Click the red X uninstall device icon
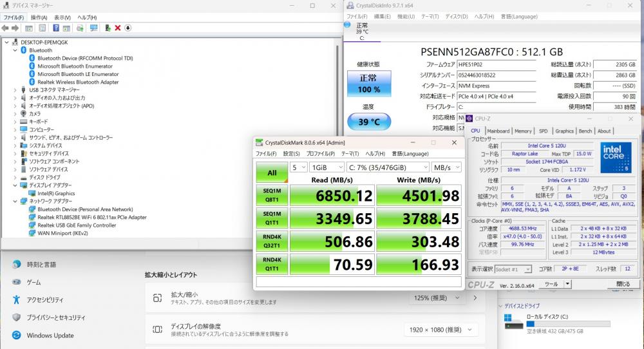Viewport: 644px width, 349px height. (x=117, y=28)
